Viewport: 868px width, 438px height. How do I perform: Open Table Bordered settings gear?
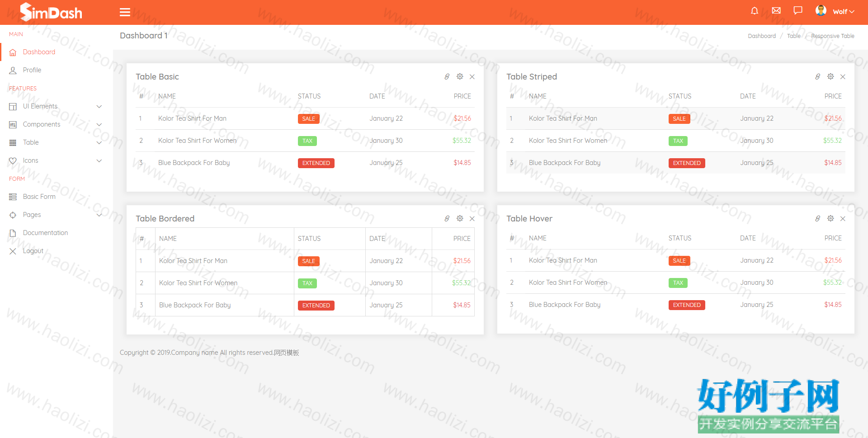460,219
